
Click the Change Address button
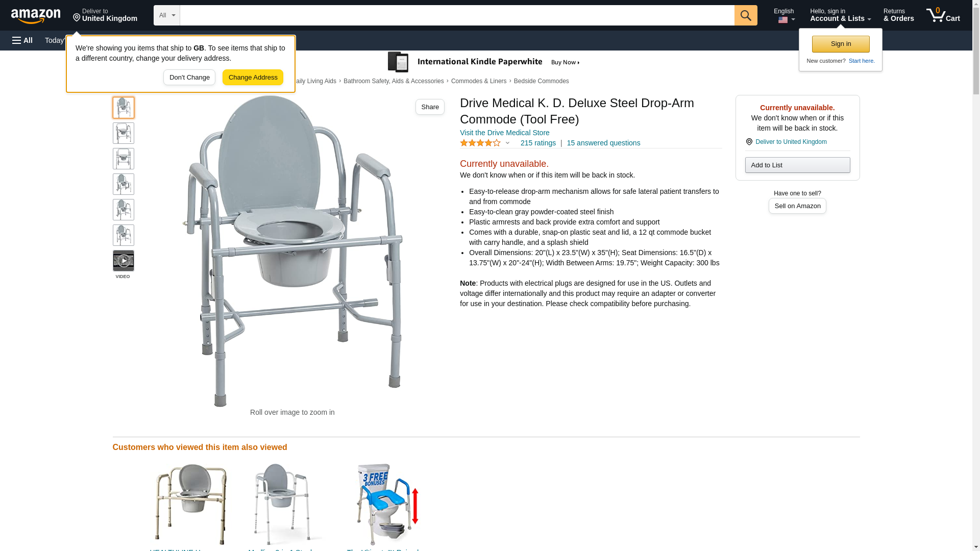253,78
